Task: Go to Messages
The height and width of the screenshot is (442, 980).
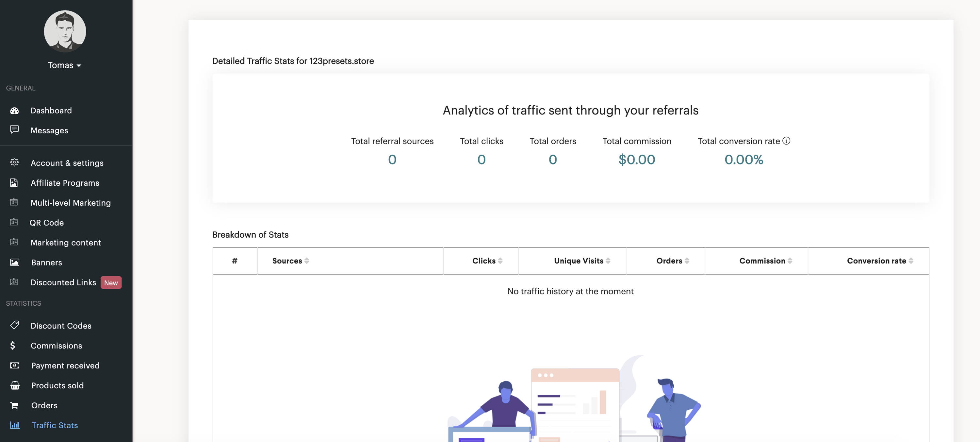Action: pyautogui.click(x=49, y=130)
